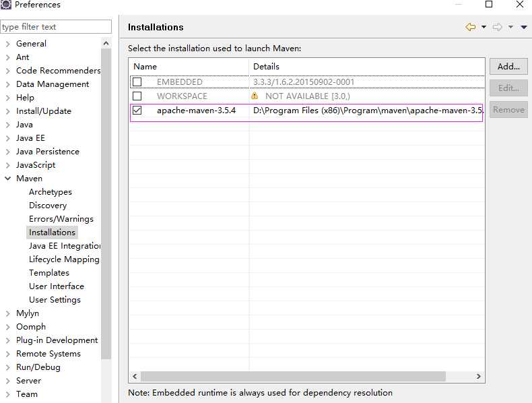
Task: Close the Preferences window
Action: pyautogui.click(x=519, y=4)
